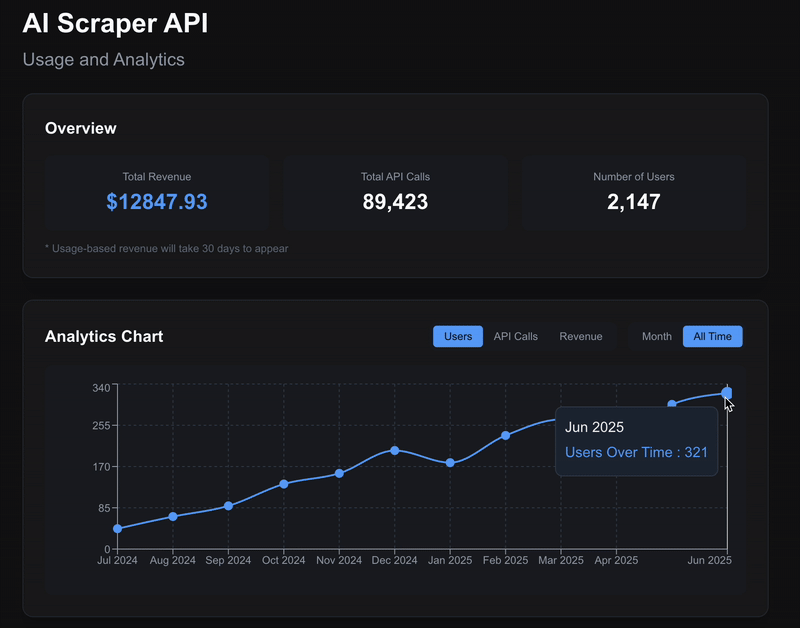800x628 pixels.
Task: Select the Feb 2025 data point
Action: click(505, 435)
